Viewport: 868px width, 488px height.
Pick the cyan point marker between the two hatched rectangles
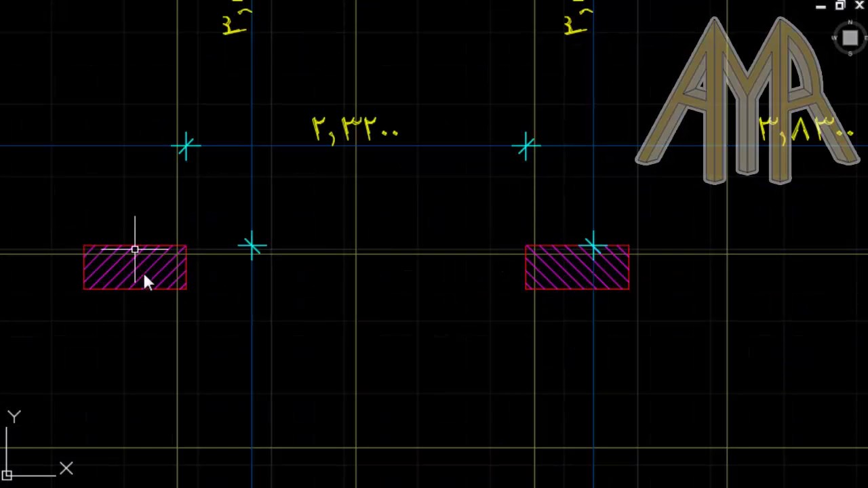coord(252,246)
